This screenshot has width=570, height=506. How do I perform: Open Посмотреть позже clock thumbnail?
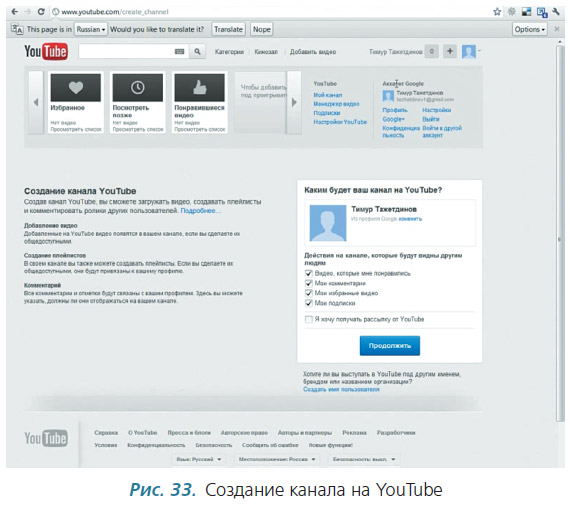coord(138,88)
